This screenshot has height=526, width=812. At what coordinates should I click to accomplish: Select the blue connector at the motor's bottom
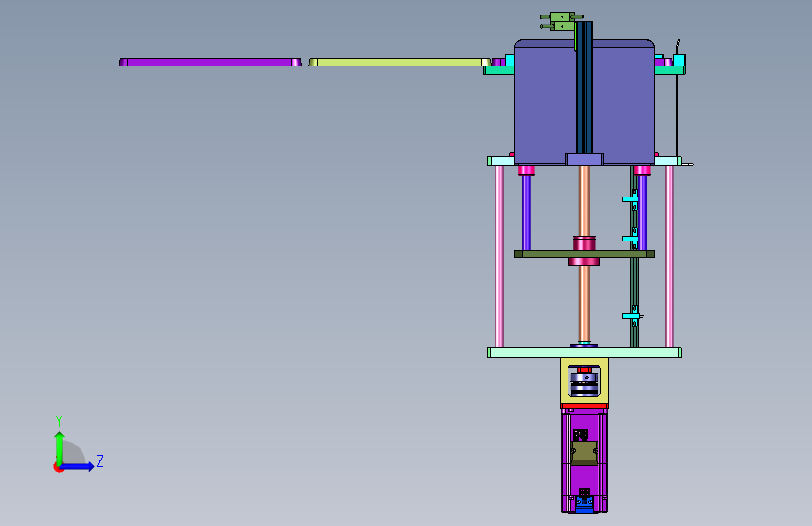click(584, 504)
